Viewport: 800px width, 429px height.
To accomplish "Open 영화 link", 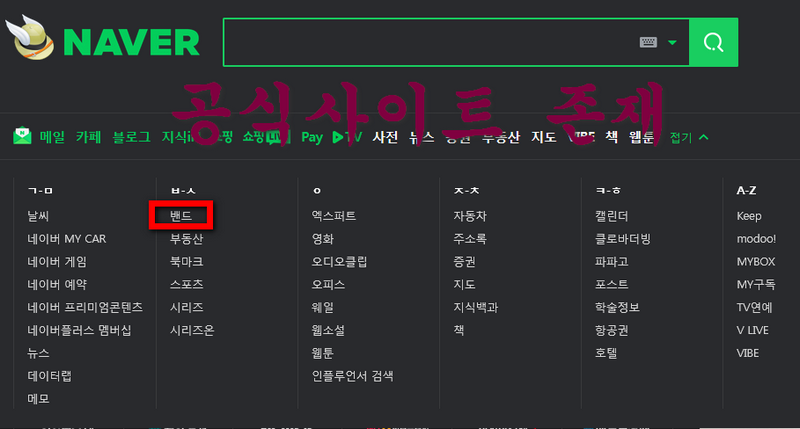I will [x=323, y=239].
